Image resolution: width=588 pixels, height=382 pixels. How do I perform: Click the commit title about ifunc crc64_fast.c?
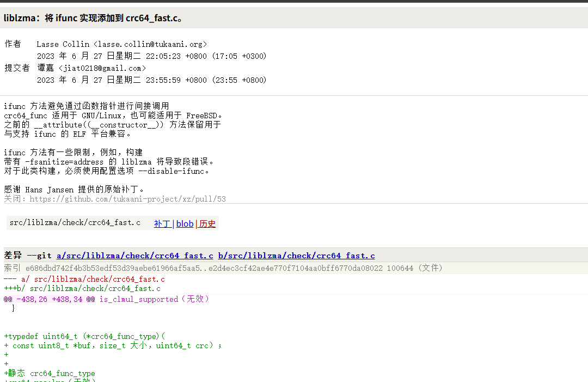tap(93, 18)
